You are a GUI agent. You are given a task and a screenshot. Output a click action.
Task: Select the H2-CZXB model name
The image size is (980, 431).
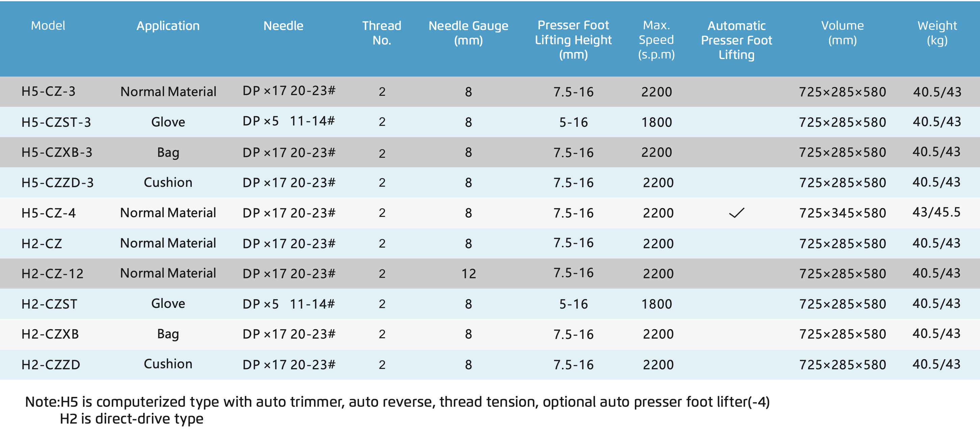click(50, 334)
